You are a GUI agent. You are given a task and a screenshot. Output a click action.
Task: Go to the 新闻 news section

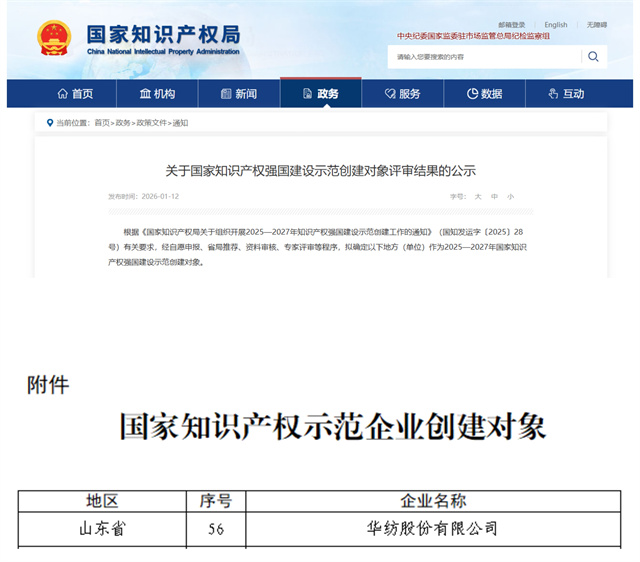[239, 94]
